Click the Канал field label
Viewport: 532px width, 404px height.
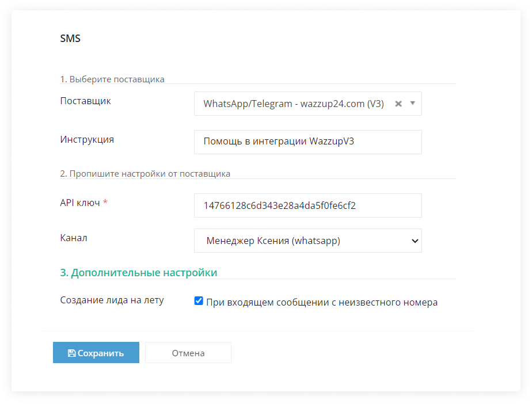74,237
